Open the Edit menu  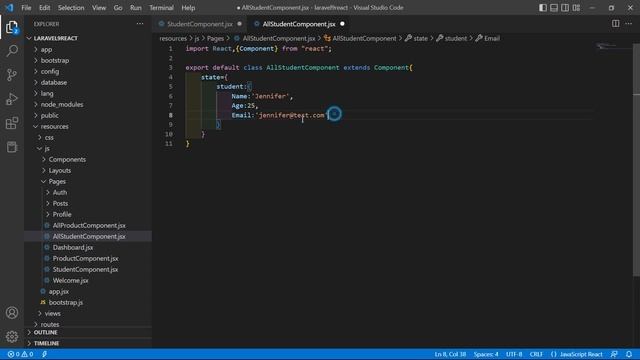coord(44,8)
